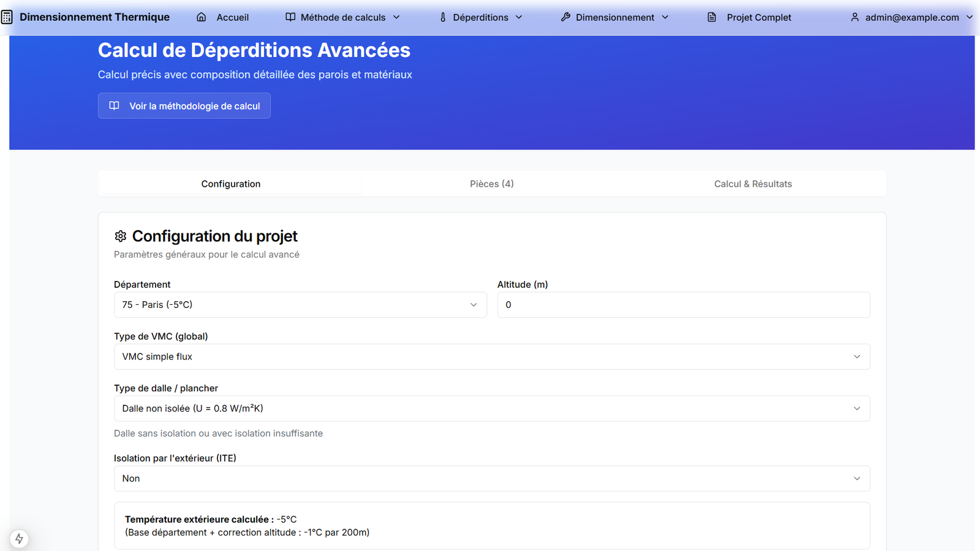Click the home icon beside Accueil
Viewport: 980px width, 551px height.
click(201, 17)
